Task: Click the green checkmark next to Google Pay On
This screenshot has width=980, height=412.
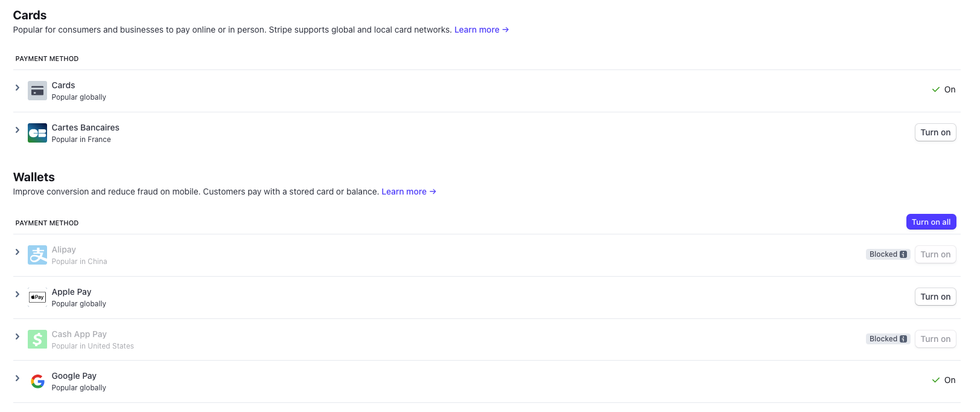Action: coord(936,380)
